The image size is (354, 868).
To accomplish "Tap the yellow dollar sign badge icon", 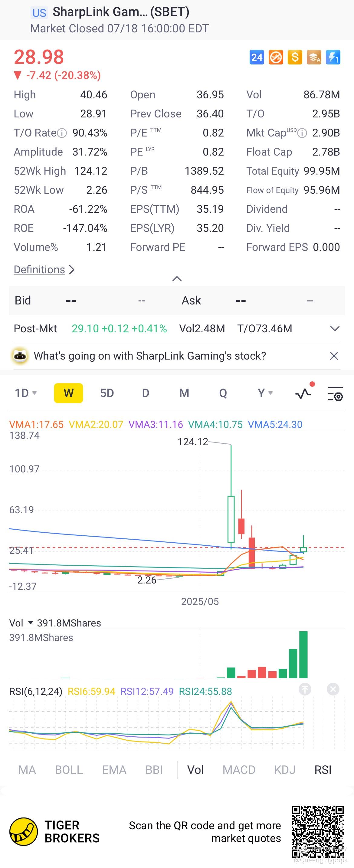I will (295, 57).
